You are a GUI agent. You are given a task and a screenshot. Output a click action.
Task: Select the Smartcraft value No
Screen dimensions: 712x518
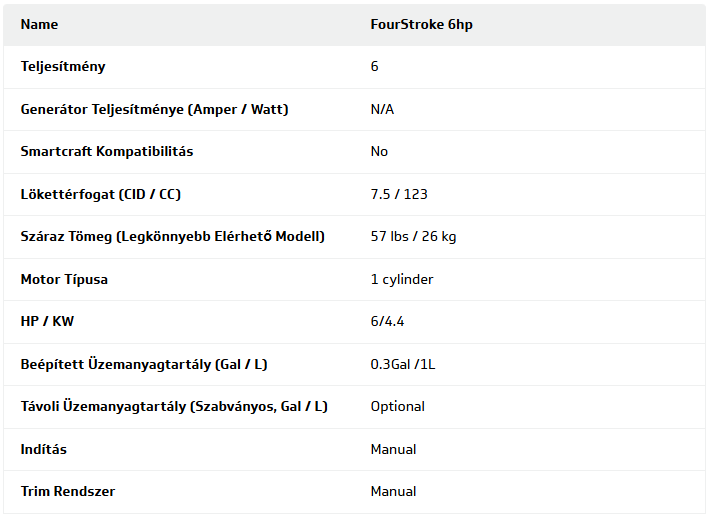[379, 152]
